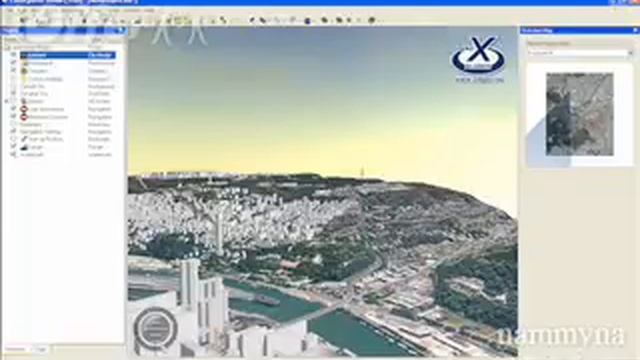The image size is (640, 360).
Task: Close the left layers panel using its X
Action: (x=121, y=31)
